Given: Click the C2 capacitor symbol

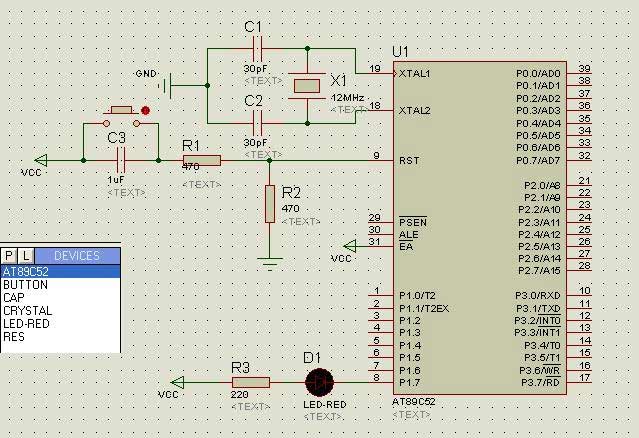Looking at the screenshot, I should [x=256, y=123].
